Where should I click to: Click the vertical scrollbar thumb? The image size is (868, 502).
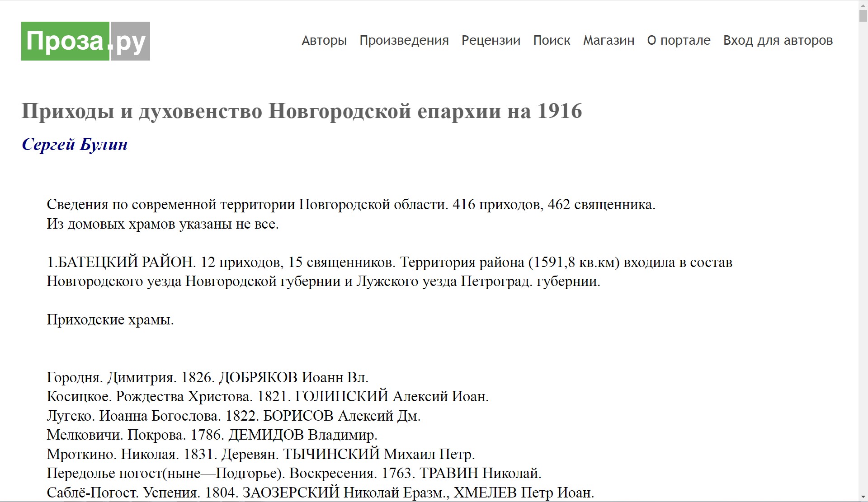[x=863, y=15]
